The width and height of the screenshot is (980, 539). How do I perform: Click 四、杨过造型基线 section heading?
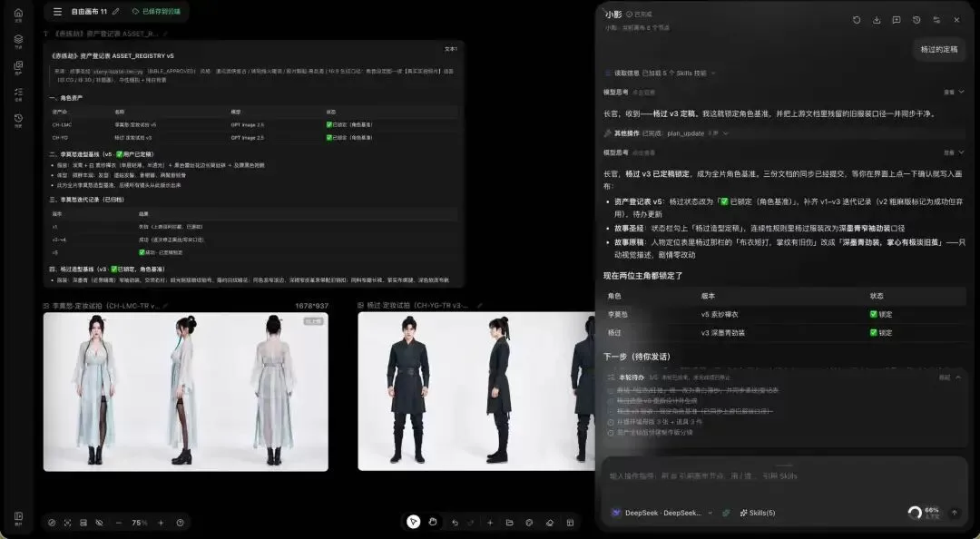click(x=107, y=269)
